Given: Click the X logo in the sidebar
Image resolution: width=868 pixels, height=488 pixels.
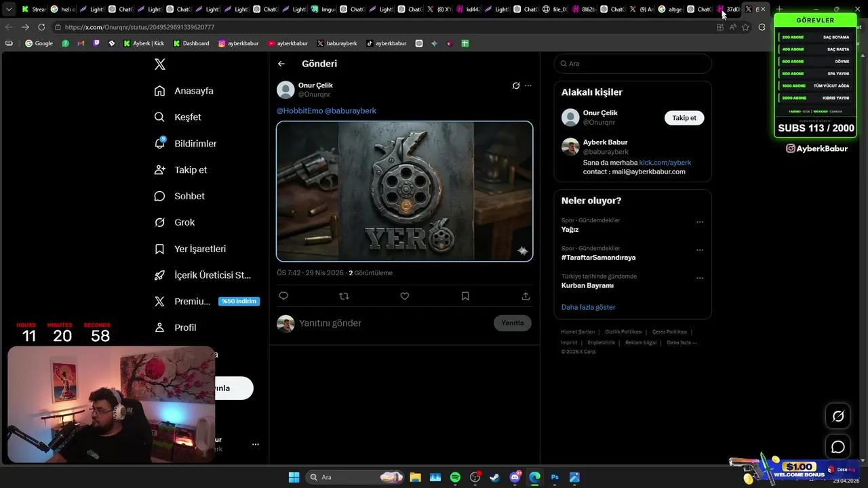Looking at the screenshot, I should click(160, 64).
